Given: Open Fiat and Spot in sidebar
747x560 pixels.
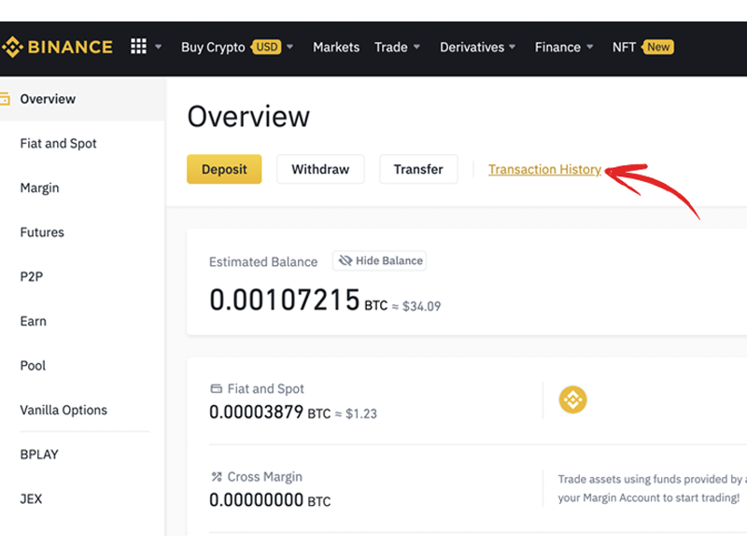Looking at the screenshot, I should 58,144.
